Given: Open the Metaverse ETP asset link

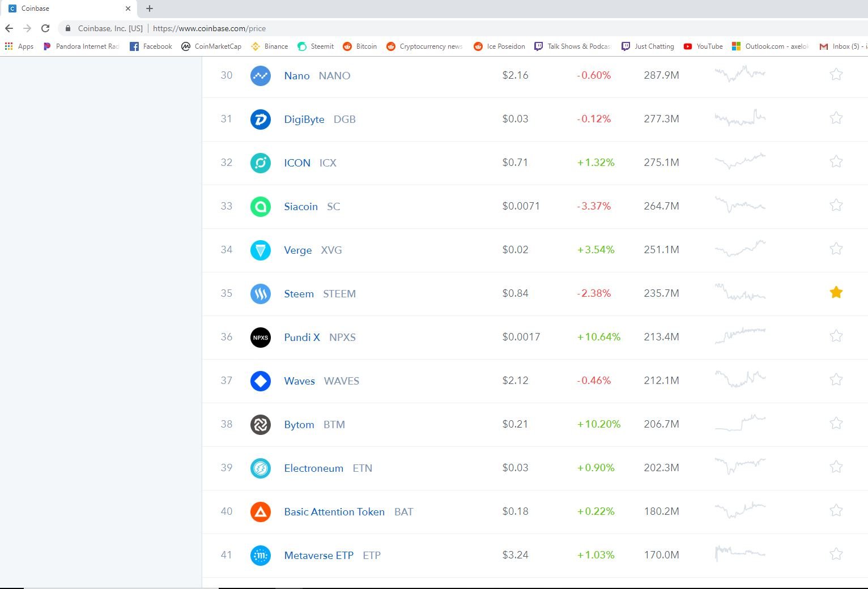Looking at the screenshot, I should tap(319, 556).
